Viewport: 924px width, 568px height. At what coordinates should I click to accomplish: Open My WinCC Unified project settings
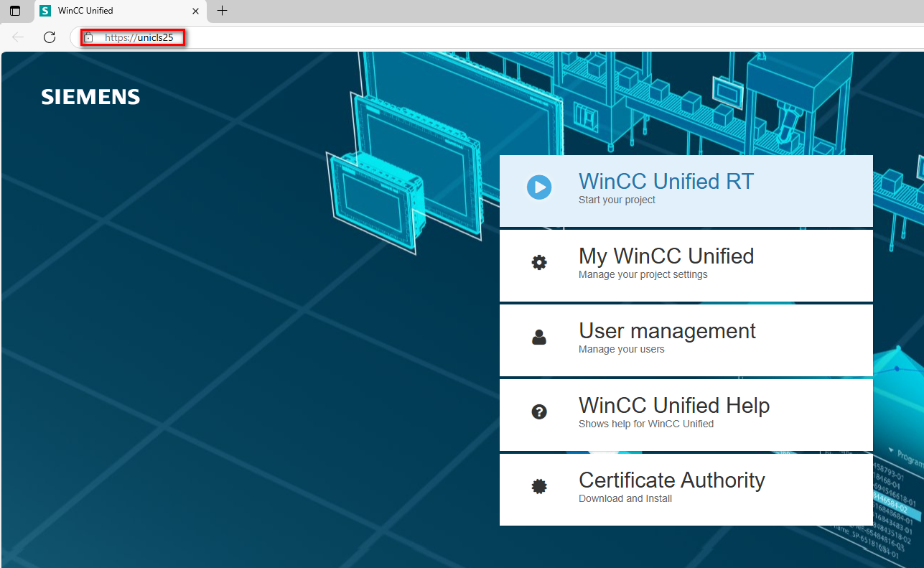pos(666,256)
